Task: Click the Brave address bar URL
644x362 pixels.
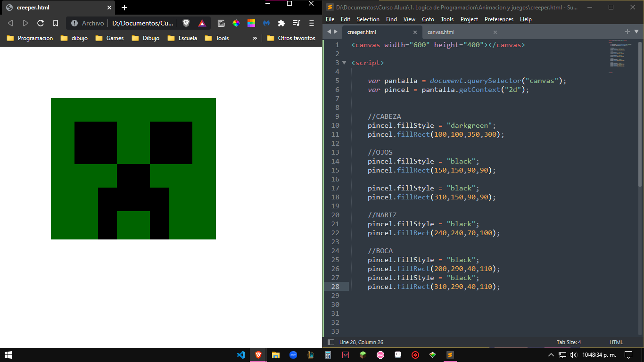Action: (x=142, y=23)
